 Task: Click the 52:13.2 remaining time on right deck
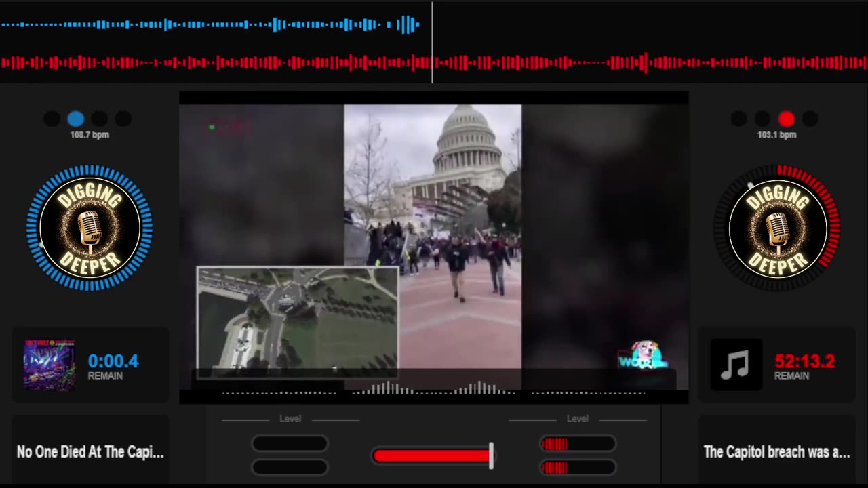point(804,361)
